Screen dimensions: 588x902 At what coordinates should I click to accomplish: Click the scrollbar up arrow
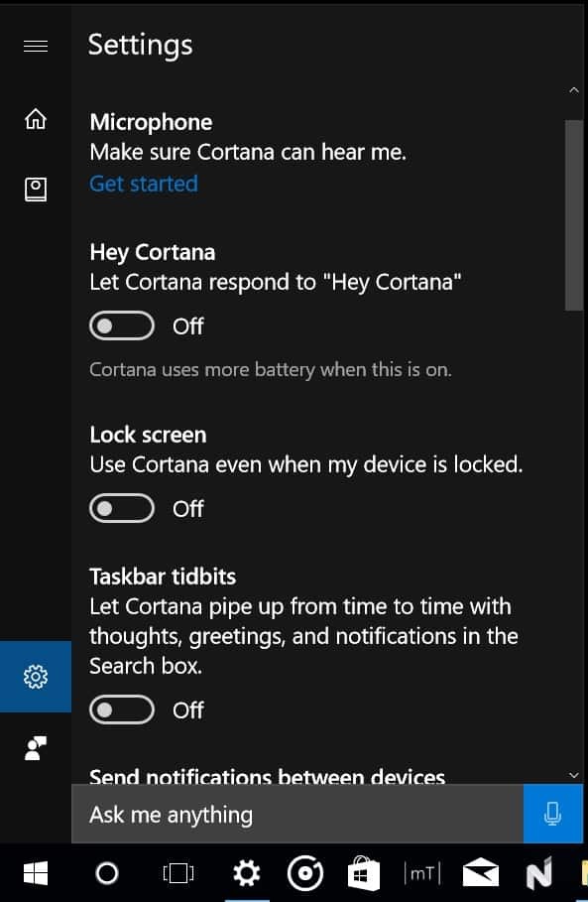(574, 89)
